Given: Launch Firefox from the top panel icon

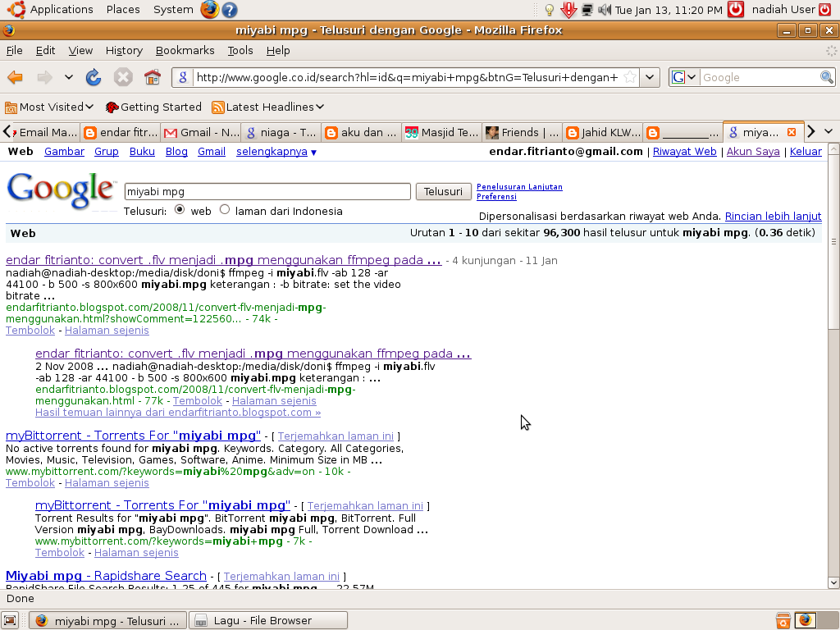Looking at the screenshot, I should (x=209, y=9).
